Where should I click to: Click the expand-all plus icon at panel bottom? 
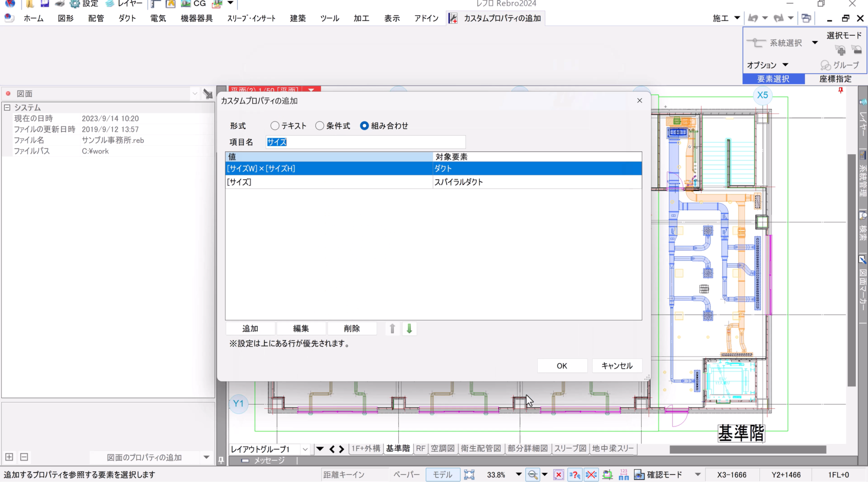click(x=9, y=457)
